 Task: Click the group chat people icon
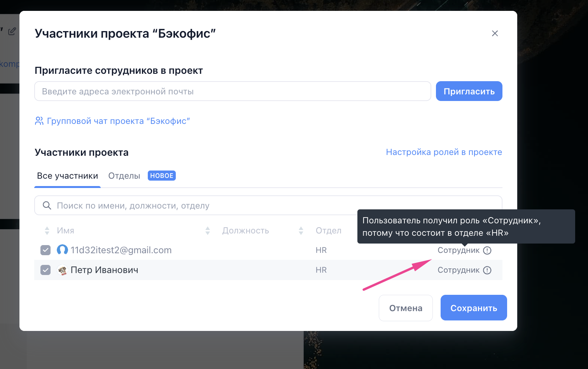[x=39, y=121]
